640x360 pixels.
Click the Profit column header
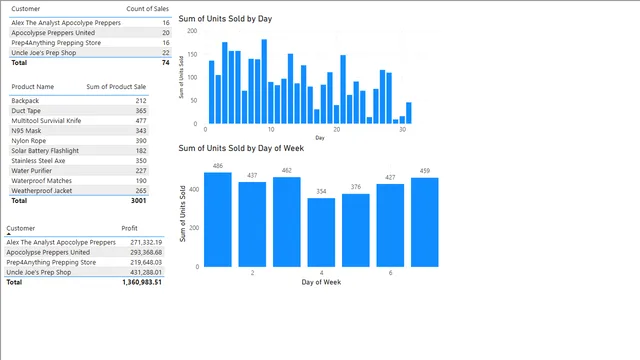(129, 228)
